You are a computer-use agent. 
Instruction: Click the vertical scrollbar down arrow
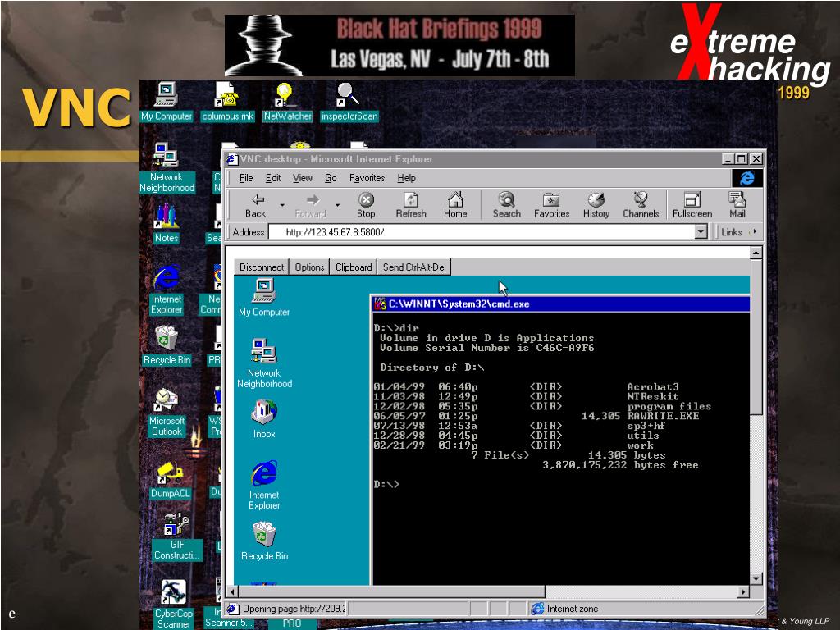pyautogui.click(x=756, y=578)
